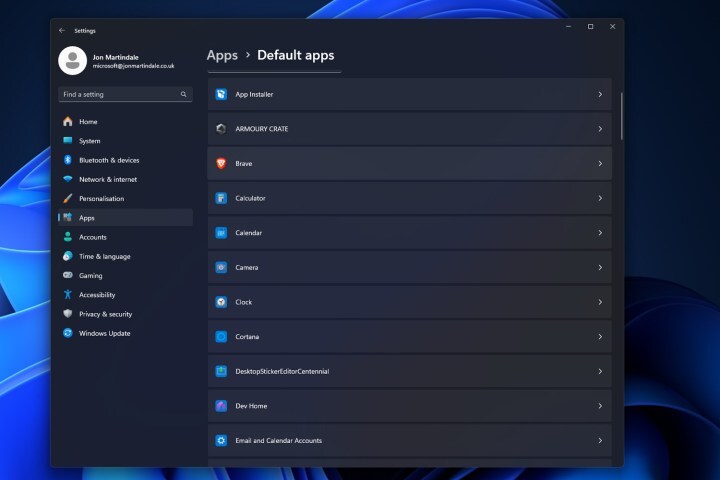This screenshot has width=720, height=480.
Task: Click the Network wifi icon in sidebar
Action: tap(68, 179)
